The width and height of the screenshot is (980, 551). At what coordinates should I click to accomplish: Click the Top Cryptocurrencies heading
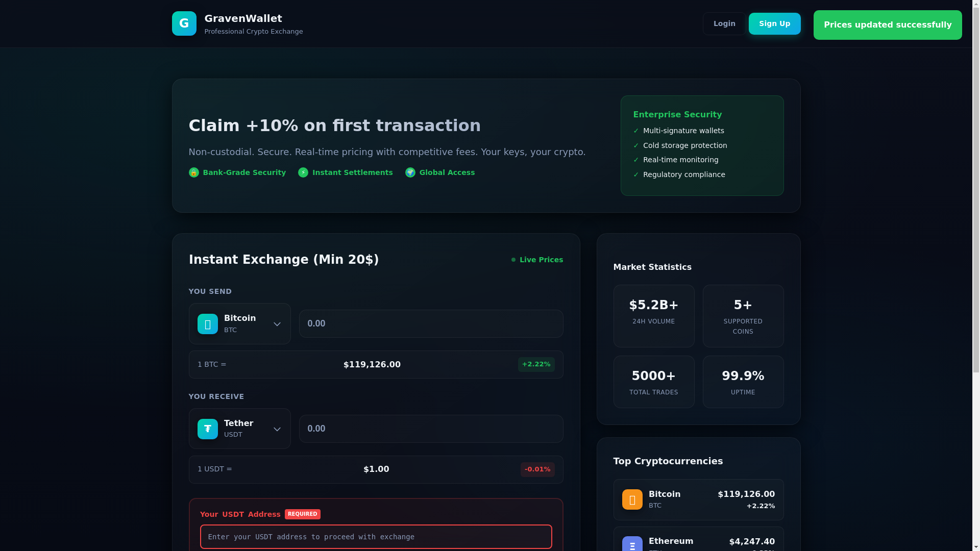668,461
